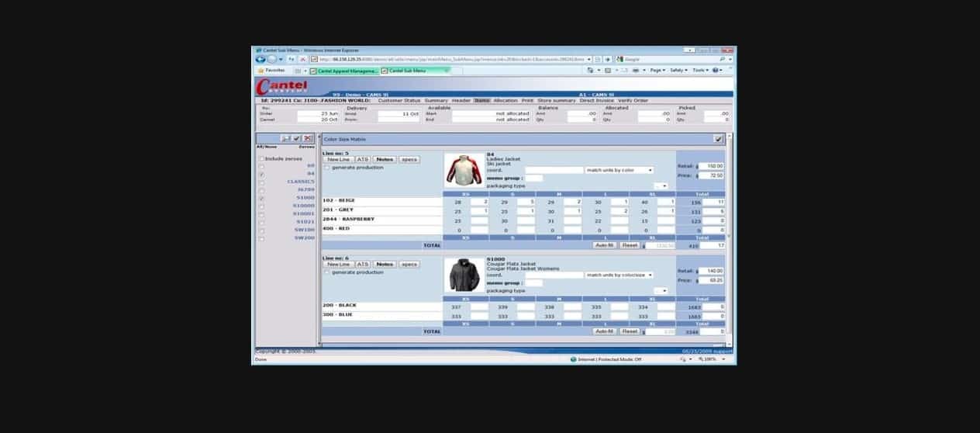Open the match units by color/size dropdown
This screenshot has height=433, width=980.
coord(619,275)
